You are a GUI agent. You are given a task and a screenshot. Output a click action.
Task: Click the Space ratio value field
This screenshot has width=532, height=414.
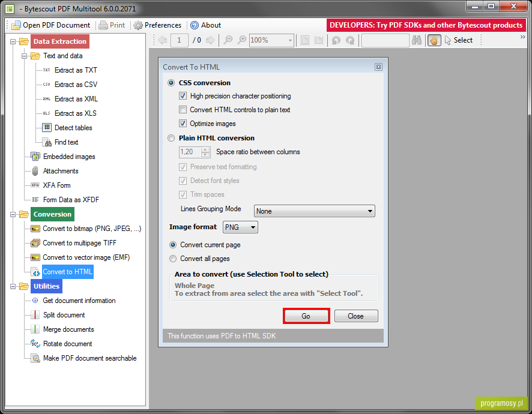coord(190,152)
